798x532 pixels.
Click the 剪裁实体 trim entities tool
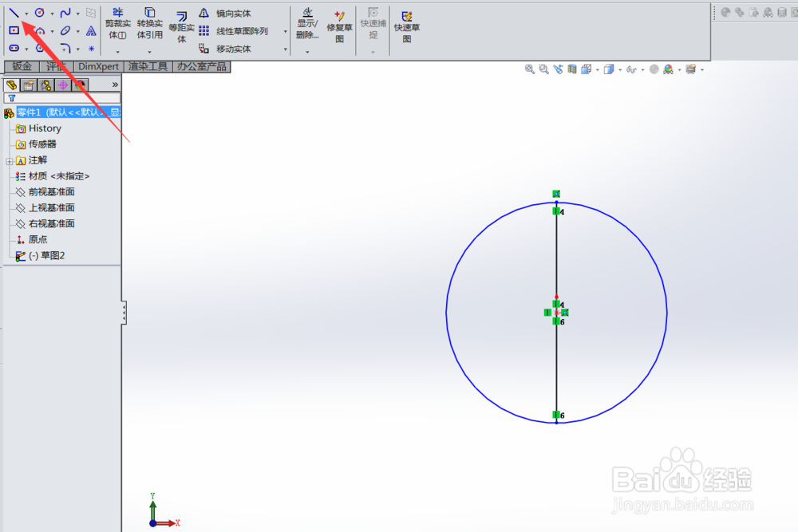pyautogui.click(x=117, y=23)
